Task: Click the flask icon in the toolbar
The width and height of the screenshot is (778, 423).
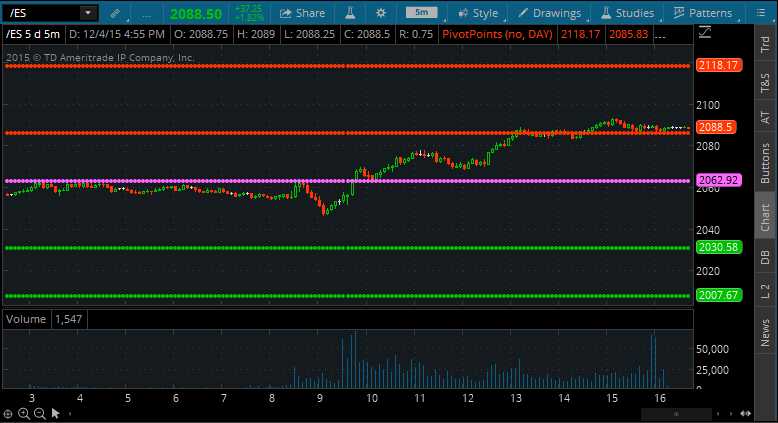Action: [x=350, y=13]
